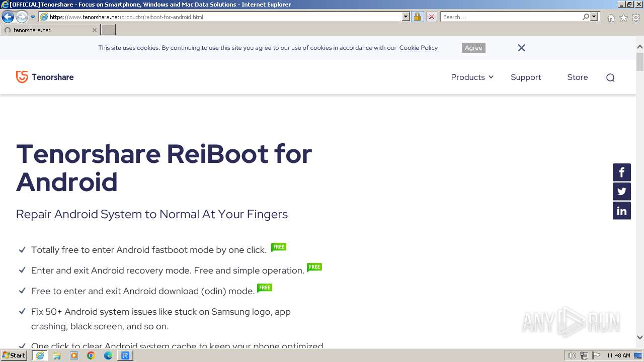The height and width of the screenshot is (362, 644).
Task: Close the tenorshare.net tab
Action: tap(94, 30)
